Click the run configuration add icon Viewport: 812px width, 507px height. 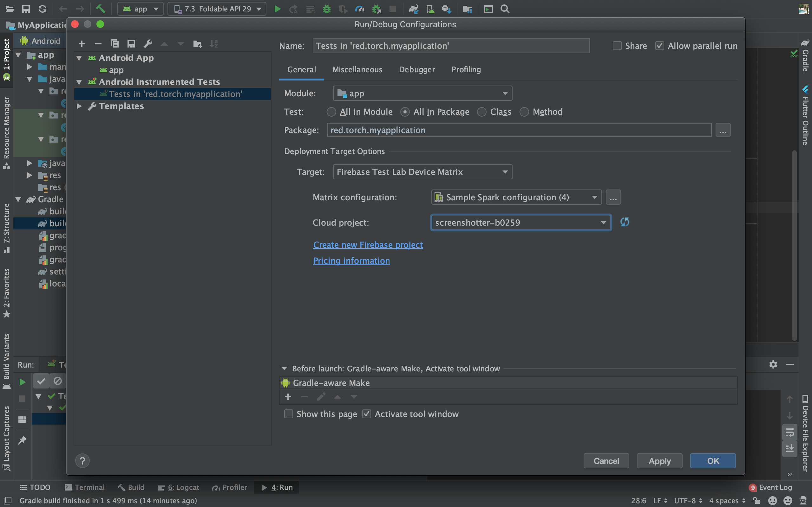click(82, 44)
